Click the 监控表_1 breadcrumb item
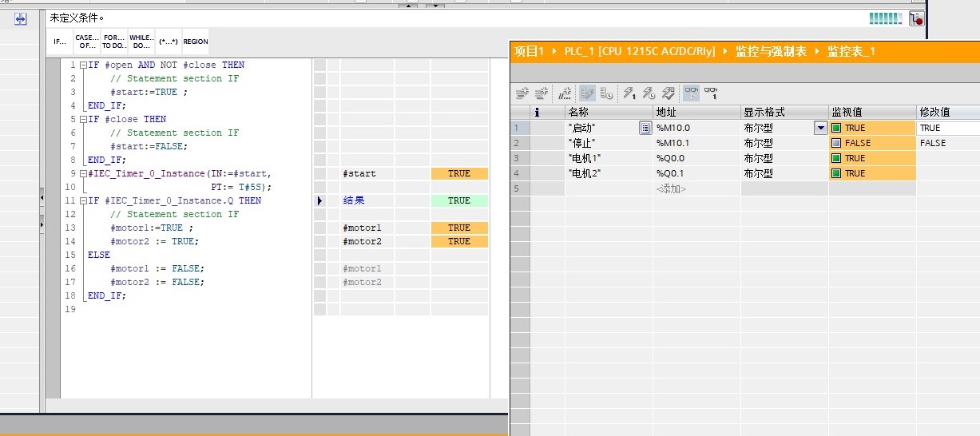 click(851, 51)
